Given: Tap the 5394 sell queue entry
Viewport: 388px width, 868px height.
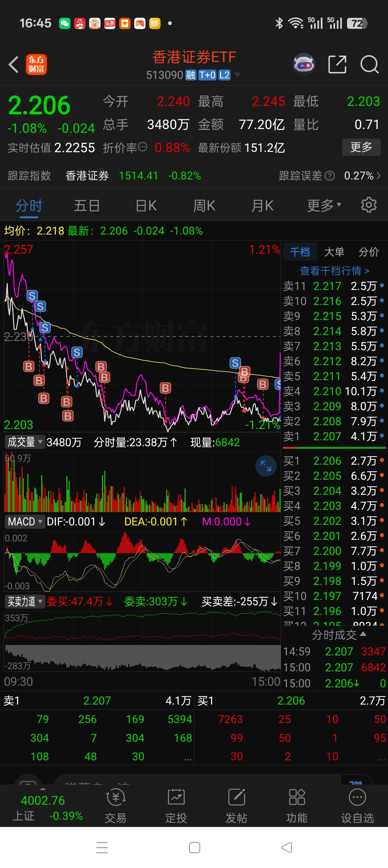Looking at the screenshot, I should [180, 719].
